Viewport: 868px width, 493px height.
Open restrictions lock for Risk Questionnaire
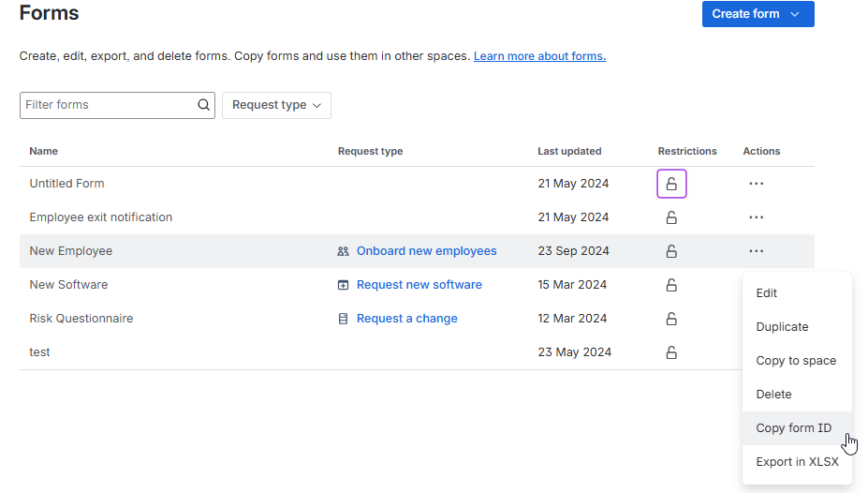(x=671, y=319)
